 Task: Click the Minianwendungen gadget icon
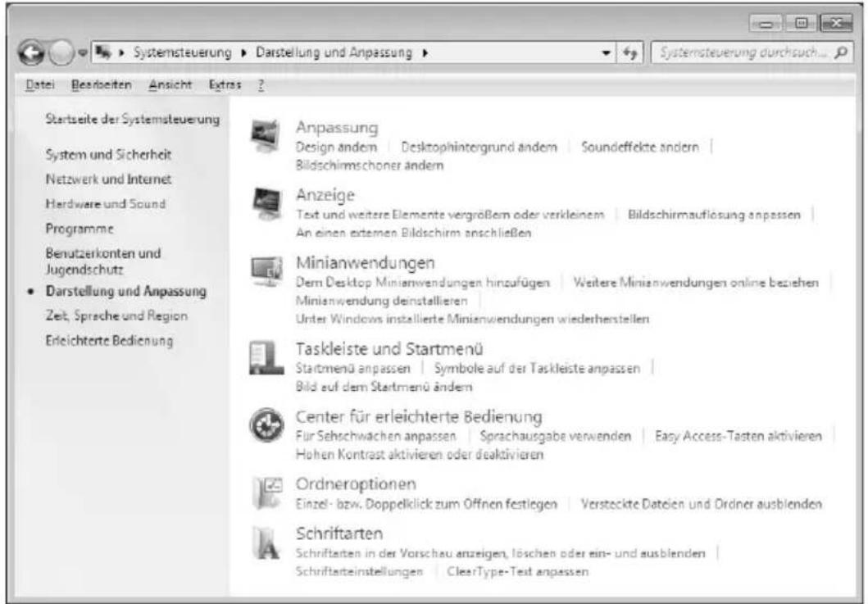[266, 270]
